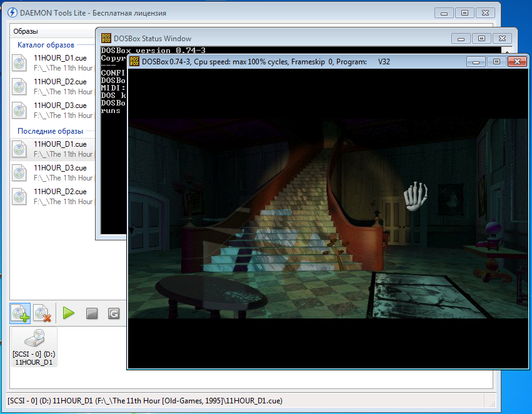532x414 pixels.
Task: Click disc icon of 11HOUR_D3.cue in recent images
Action: [x=19, y=173]
